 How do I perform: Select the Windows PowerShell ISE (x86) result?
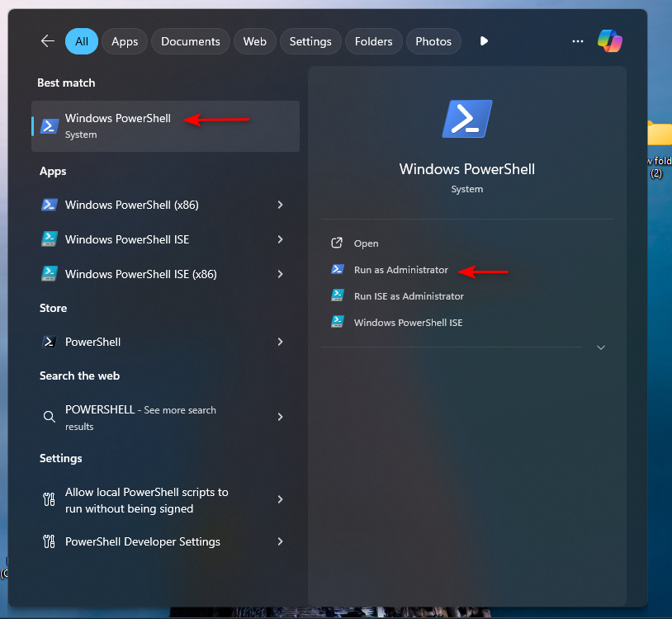165,274
